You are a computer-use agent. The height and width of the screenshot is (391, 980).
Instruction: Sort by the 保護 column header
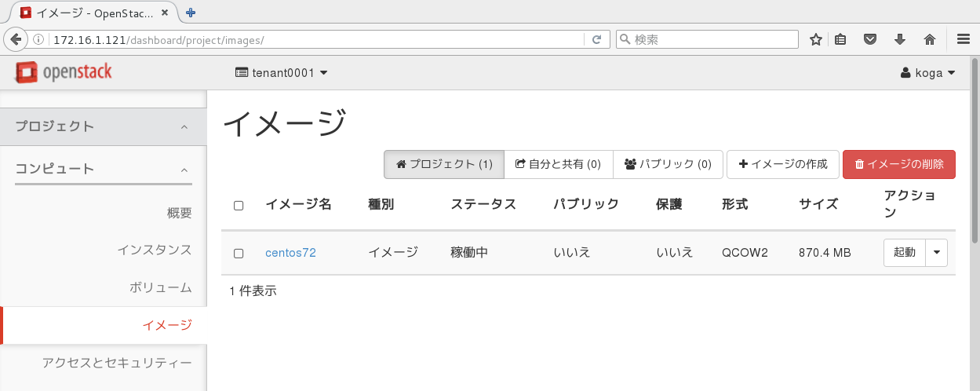[x=669, y=205]
